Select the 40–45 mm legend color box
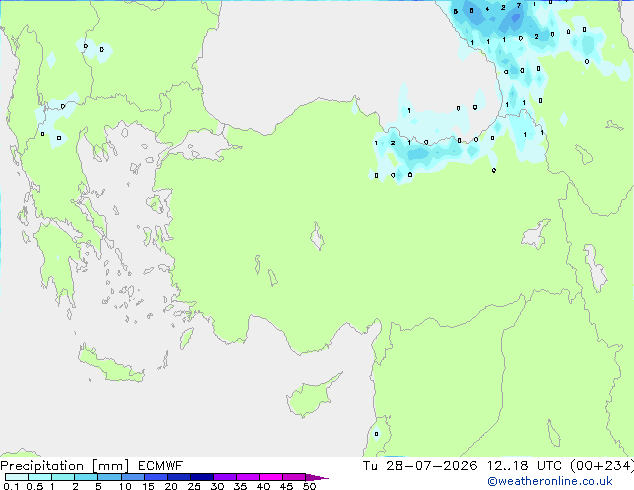Viewport: 634px width, 490px height. point(271,477)
